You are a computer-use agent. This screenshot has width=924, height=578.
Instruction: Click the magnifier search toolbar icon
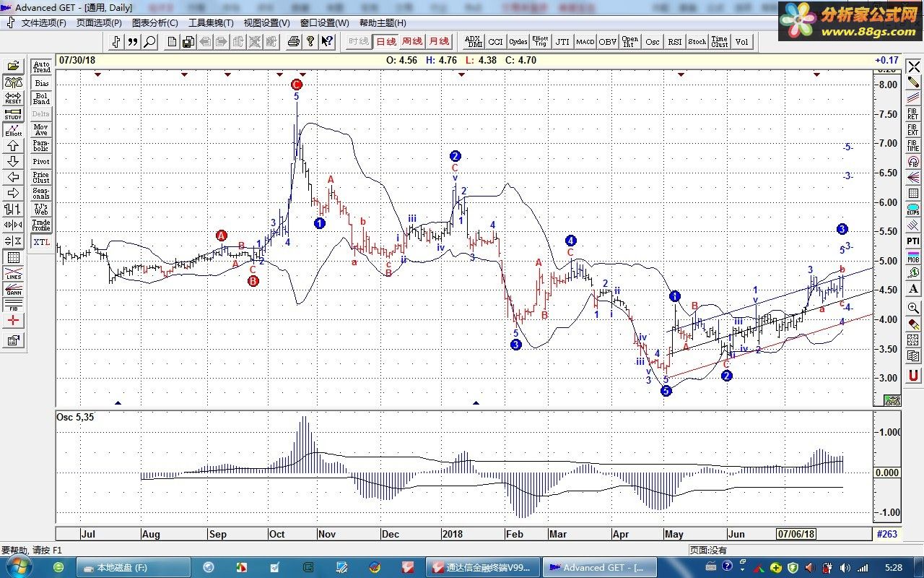point(149,42)
